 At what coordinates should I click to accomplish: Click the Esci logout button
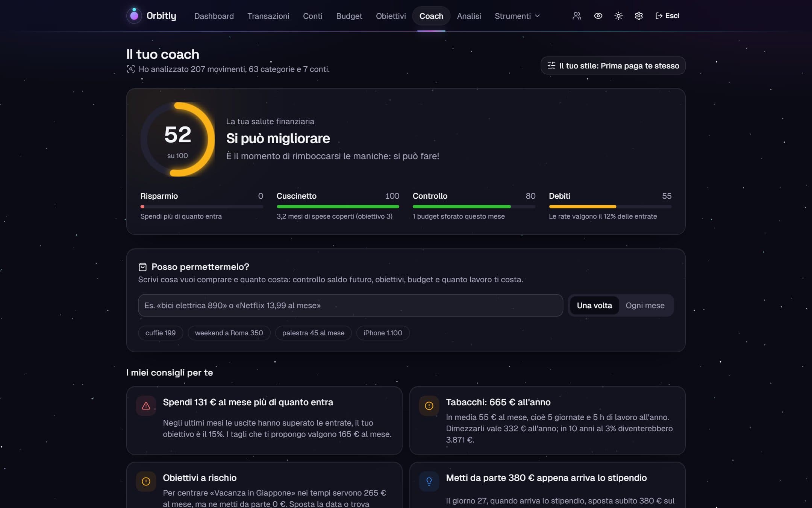[x=667, y=16]
